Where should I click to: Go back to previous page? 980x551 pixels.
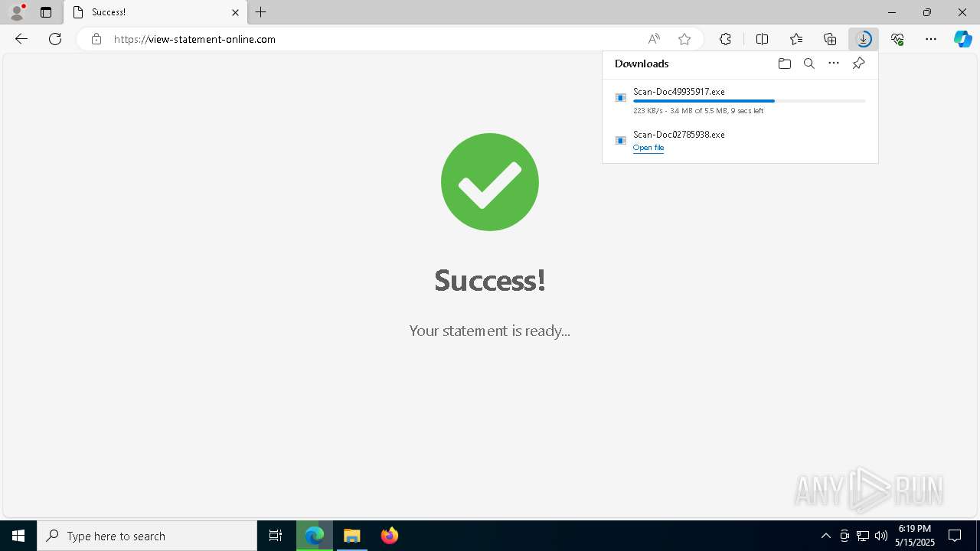pyautogui.click(x=21, y=39)
